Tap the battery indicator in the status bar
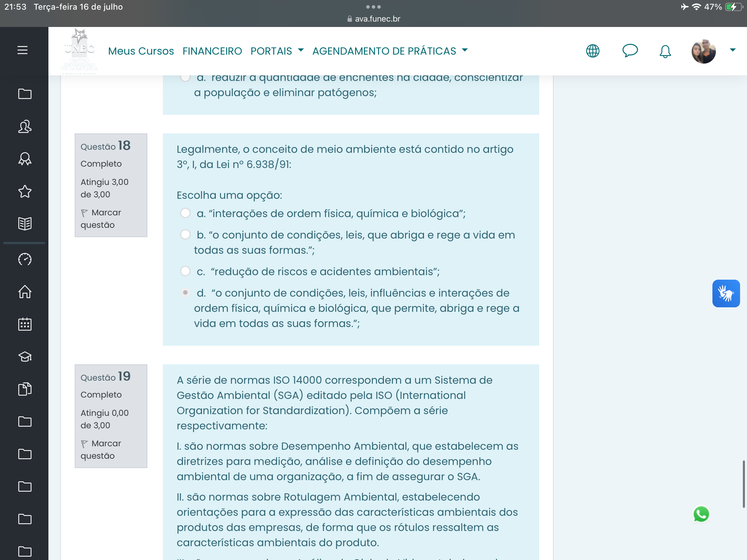The image size is (747, 560). coord(734,7)
